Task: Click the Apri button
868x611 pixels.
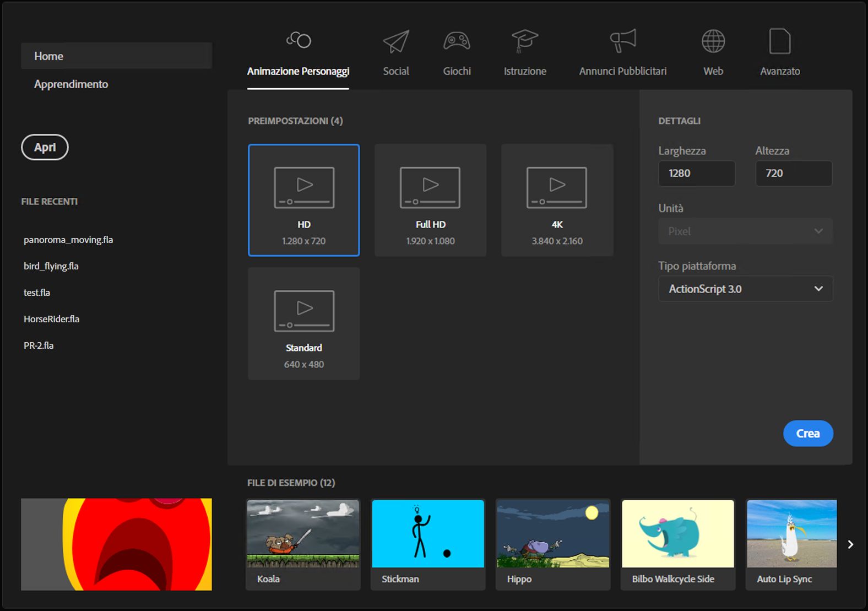Action: pos(45,147)
